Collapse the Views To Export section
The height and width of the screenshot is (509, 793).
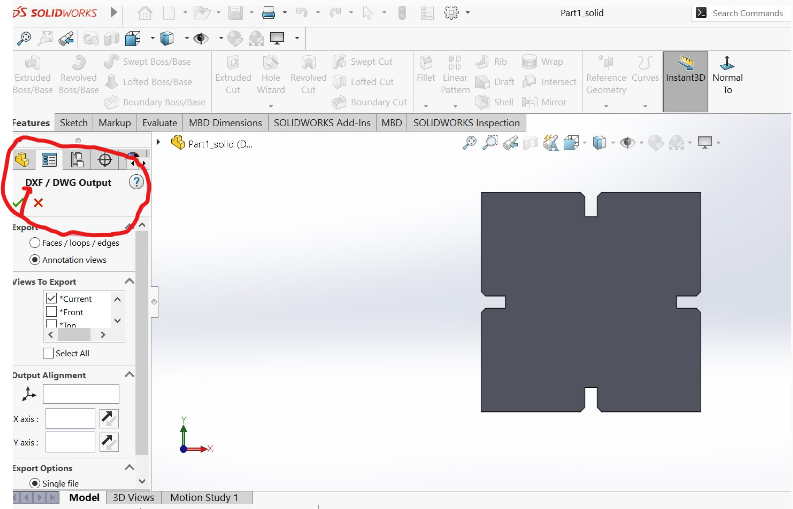[129, 281]
